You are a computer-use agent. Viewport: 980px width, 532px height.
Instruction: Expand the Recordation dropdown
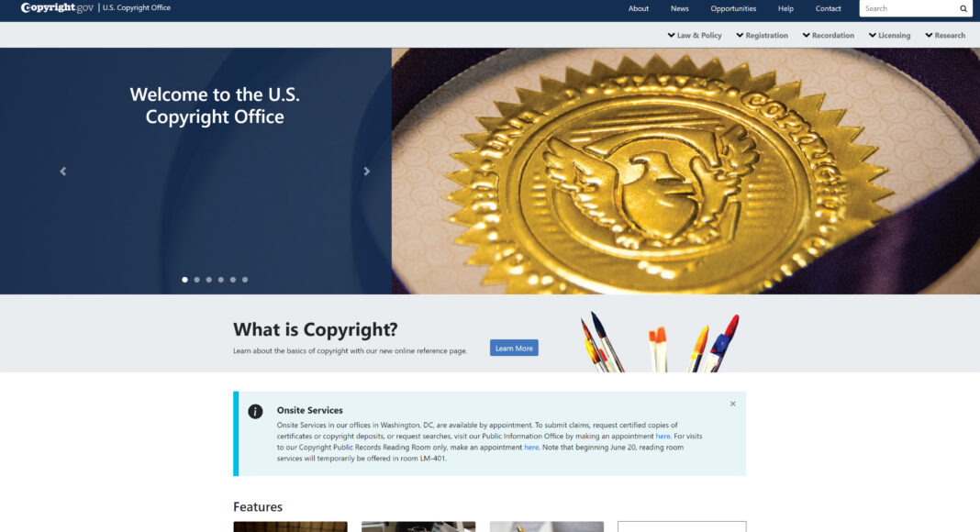(x=830, y=35)
